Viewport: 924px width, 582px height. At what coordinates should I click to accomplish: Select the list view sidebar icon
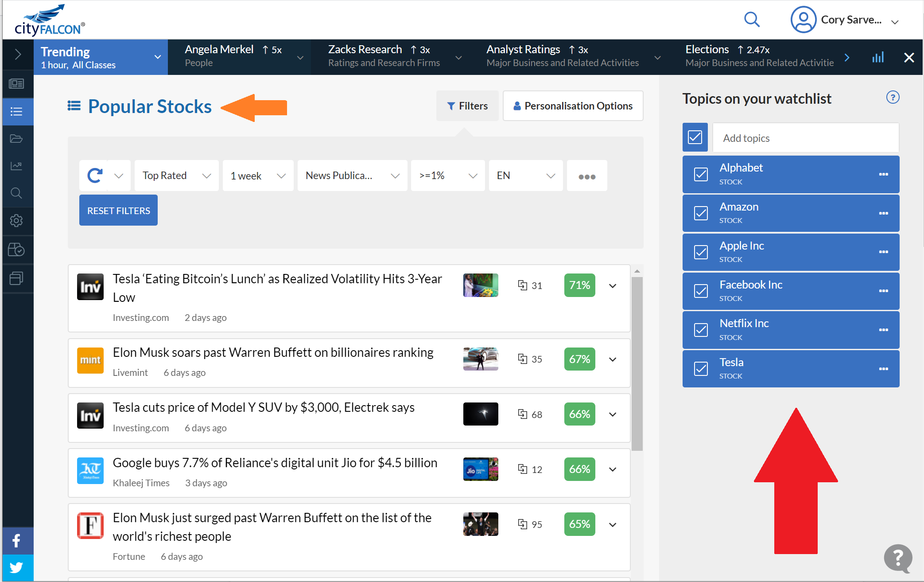click(x=16, y=111)
